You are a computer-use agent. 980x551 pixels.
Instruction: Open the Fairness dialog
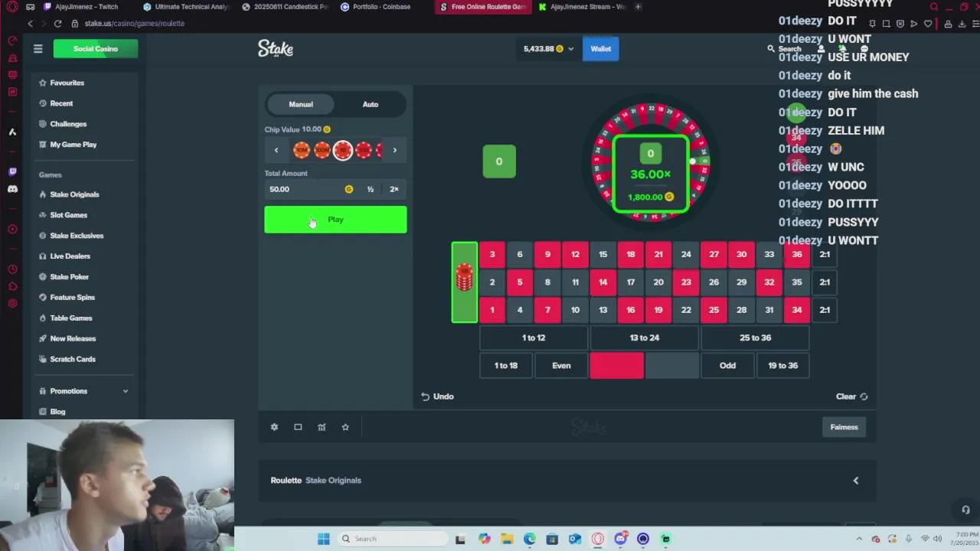(844, 427)
